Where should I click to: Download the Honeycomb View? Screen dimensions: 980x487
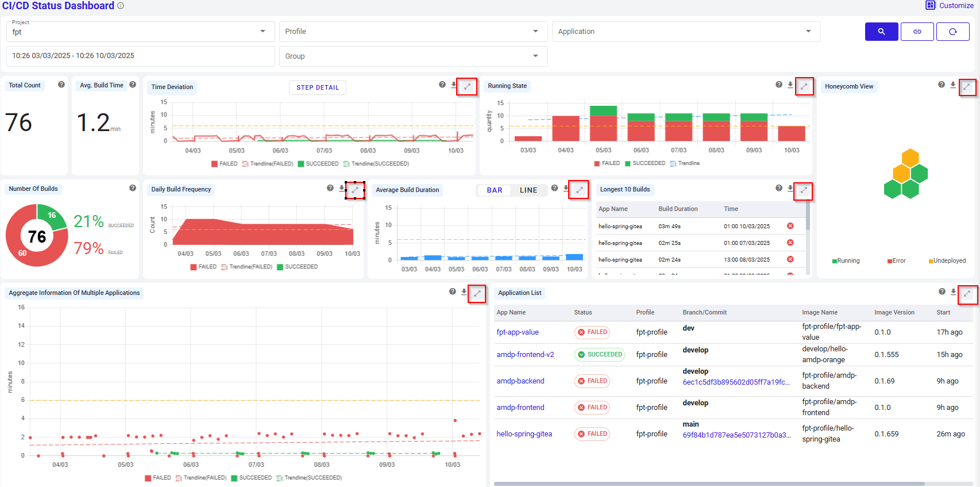pyautogui.click(x=953, y=85)
